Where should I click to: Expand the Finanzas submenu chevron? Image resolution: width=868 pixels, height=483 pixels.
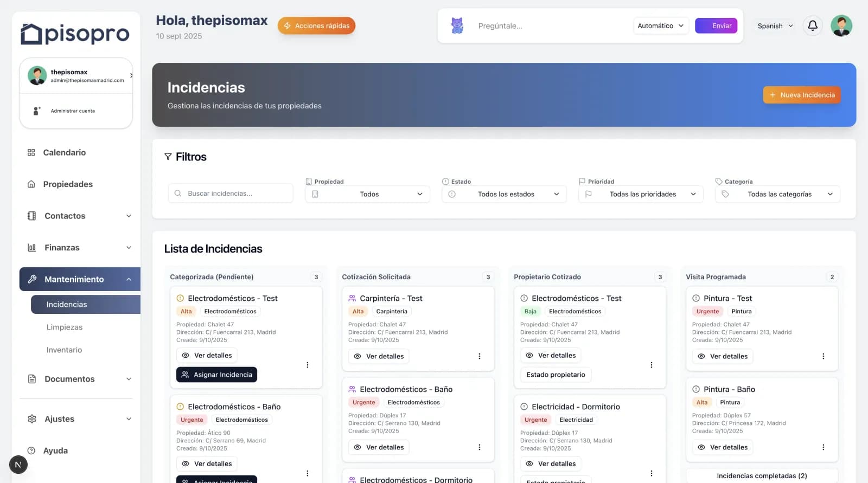[x=129, y=248]
